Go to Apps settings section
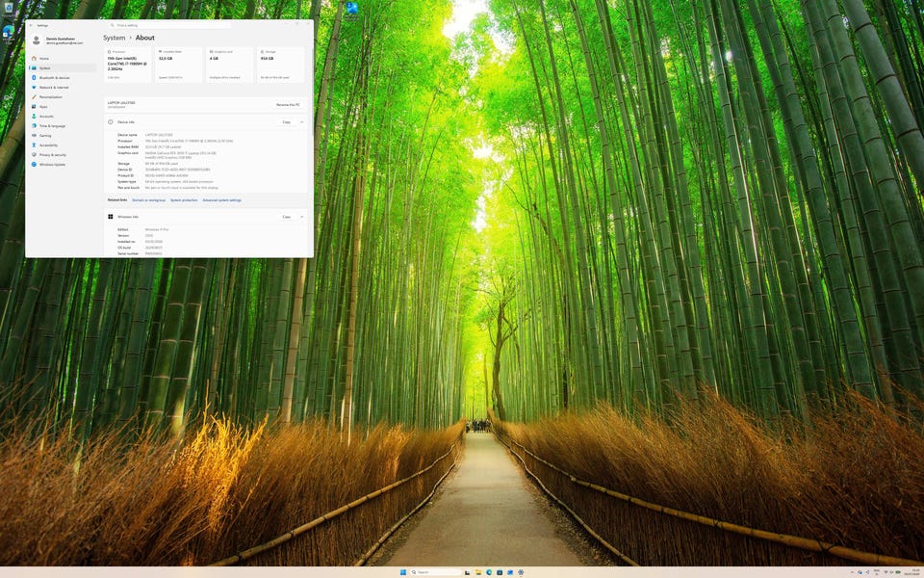Image resolution: width=924 pixels, height=578 pixels. coord(43,107)
